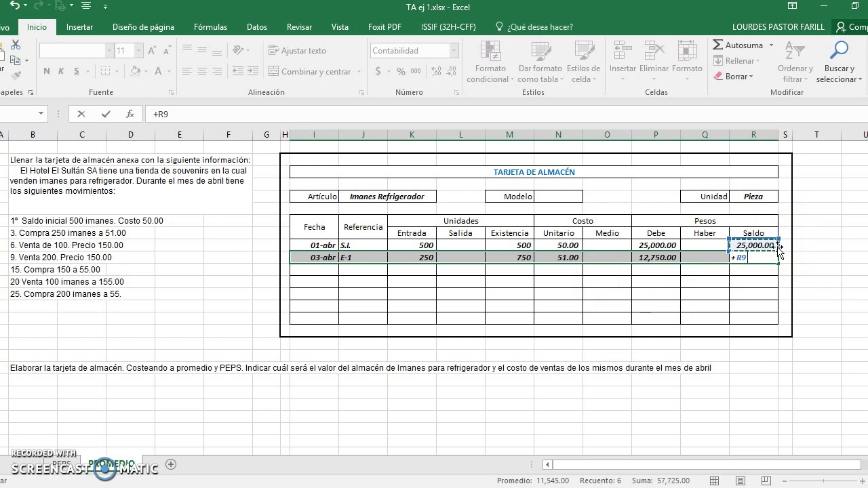Open the font size dropdown arrow

pos(138,51)
